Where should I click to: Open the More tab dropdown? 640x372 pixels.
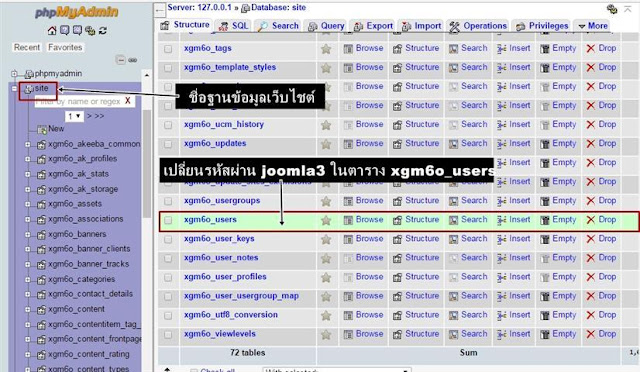(593, 26)
